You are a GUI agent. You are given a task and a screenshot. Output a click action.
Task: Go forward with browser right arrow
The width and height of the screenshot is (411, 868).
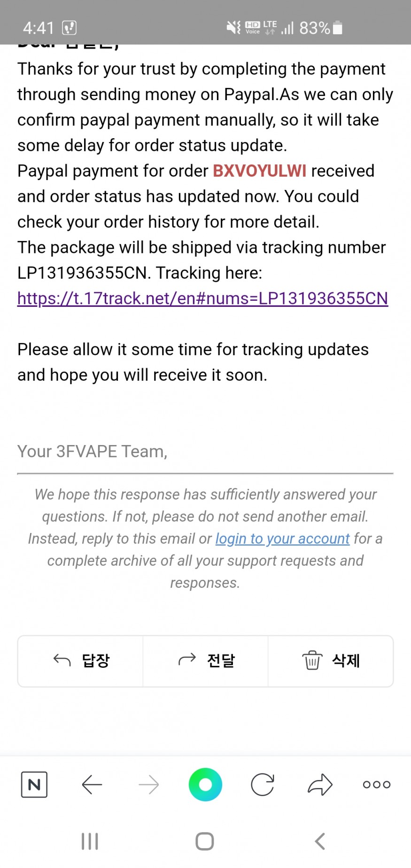(149, 784)
